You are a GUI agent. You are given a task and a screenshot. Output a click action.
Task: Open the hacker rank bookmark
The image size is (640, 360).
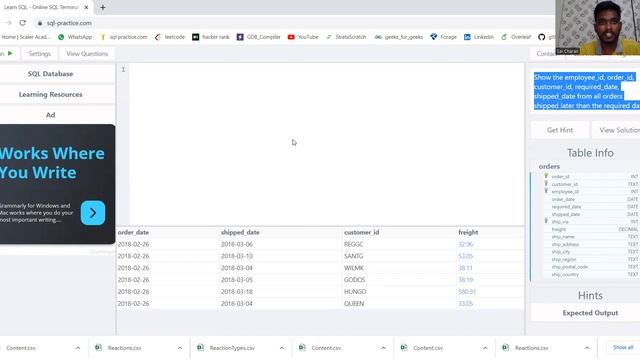(x=211, y=37)
